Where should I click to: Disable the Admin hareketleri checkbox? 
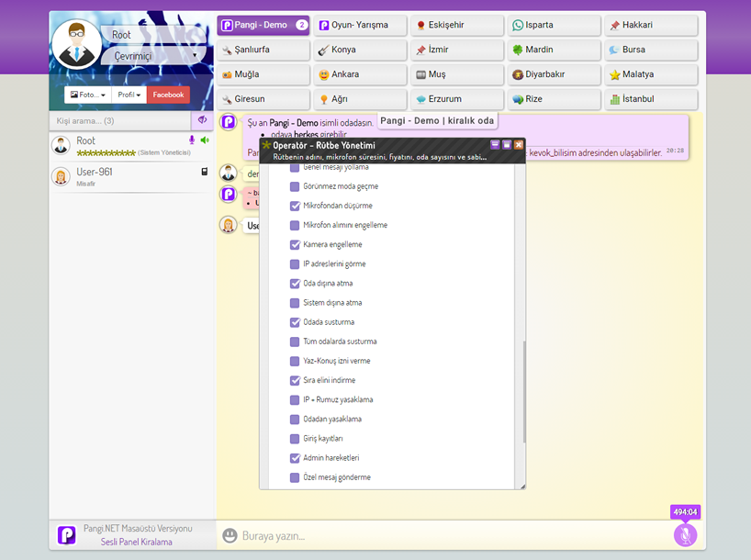coord(295,458)
